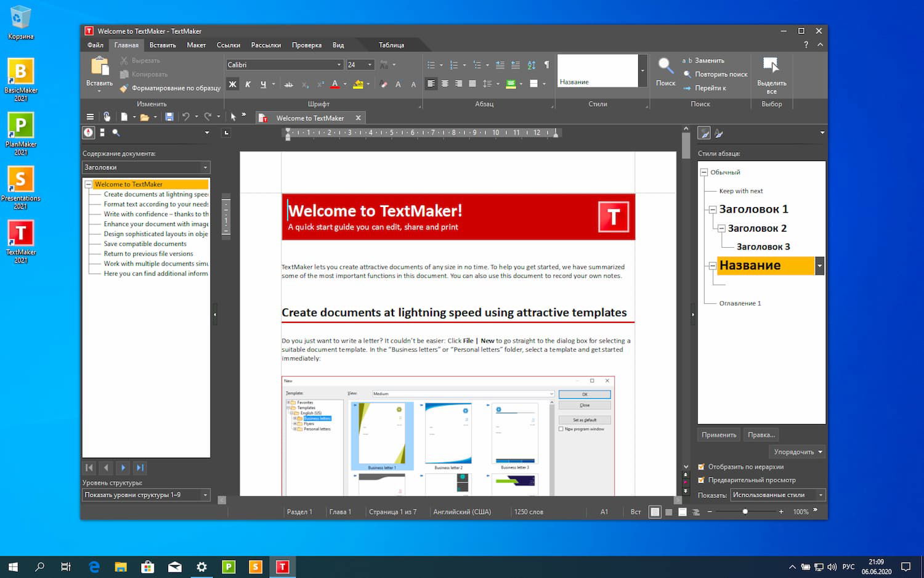Image resolution: width=924 pixels, height=578 pixels.
Task: Collapse the Welcome to TextMaker tree node
Action: click(88, 184)
